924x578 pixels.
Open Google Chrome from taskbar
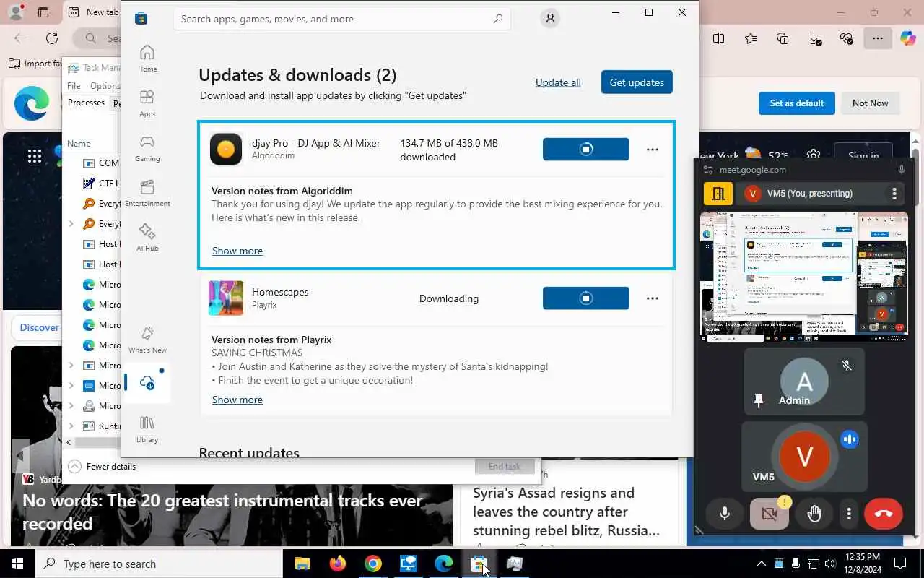372,564
